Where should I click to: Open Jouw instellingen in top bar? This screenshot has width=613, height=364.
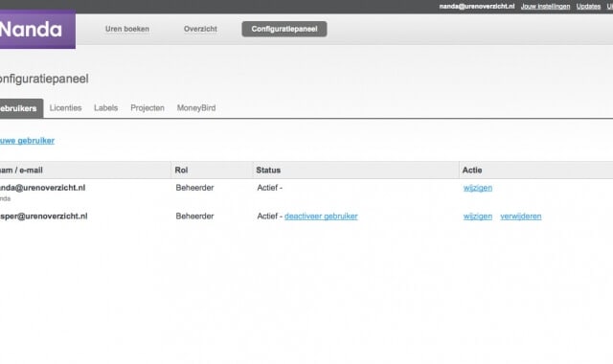coord(545,7)
